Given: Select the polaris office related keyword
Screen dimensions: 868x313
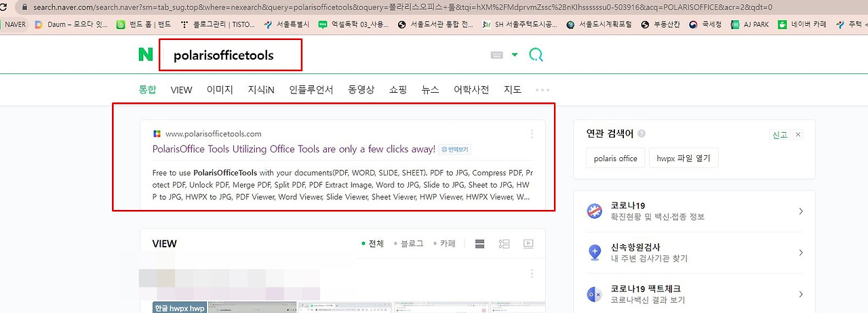Looking at the screenshot, I should point(615,159).
